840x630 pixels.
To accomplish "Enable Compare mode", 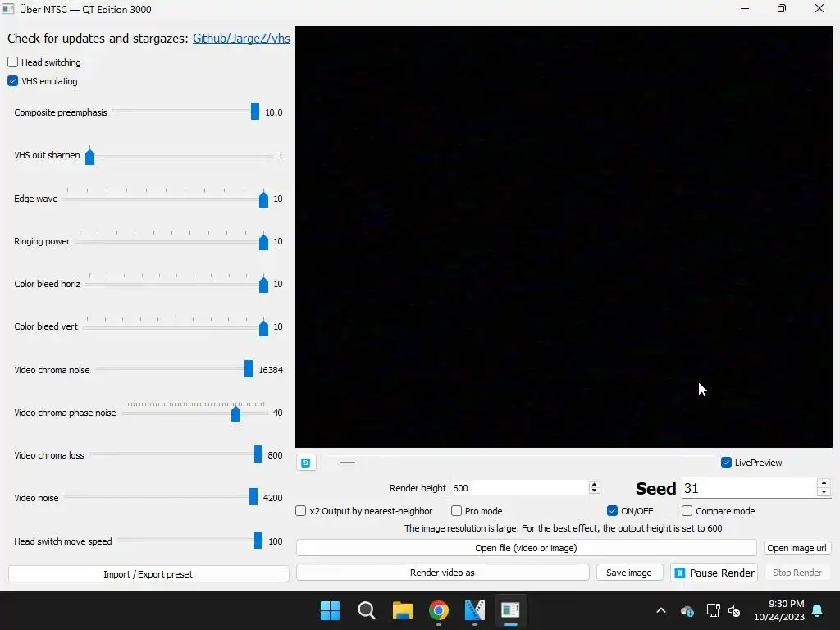I will click(687, 511).
